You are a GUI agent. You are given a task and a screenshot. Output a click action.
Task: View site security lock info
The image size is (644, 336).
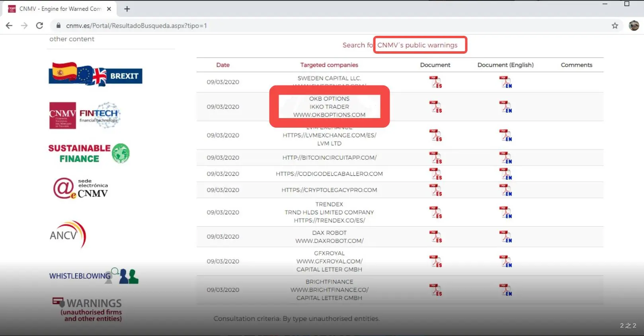point(59,25)
